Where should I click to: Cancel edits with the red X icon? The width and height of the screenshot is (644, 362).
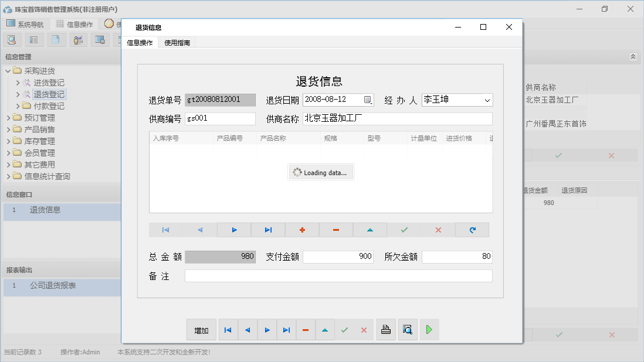tap(438, 230)
